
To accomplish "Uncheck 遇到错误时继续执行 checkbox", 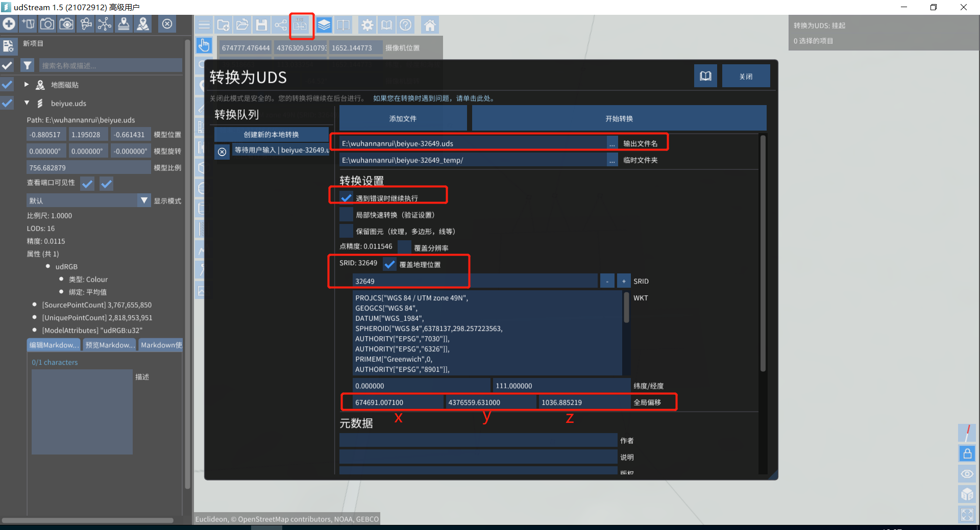I will tap(346, 198).
